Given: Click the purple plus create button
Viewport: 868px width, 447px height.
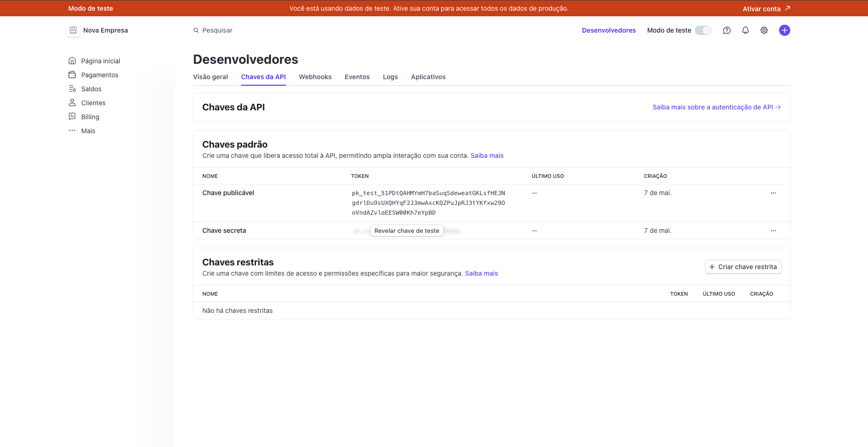Looking at the screenshot, I should (785, 30).
